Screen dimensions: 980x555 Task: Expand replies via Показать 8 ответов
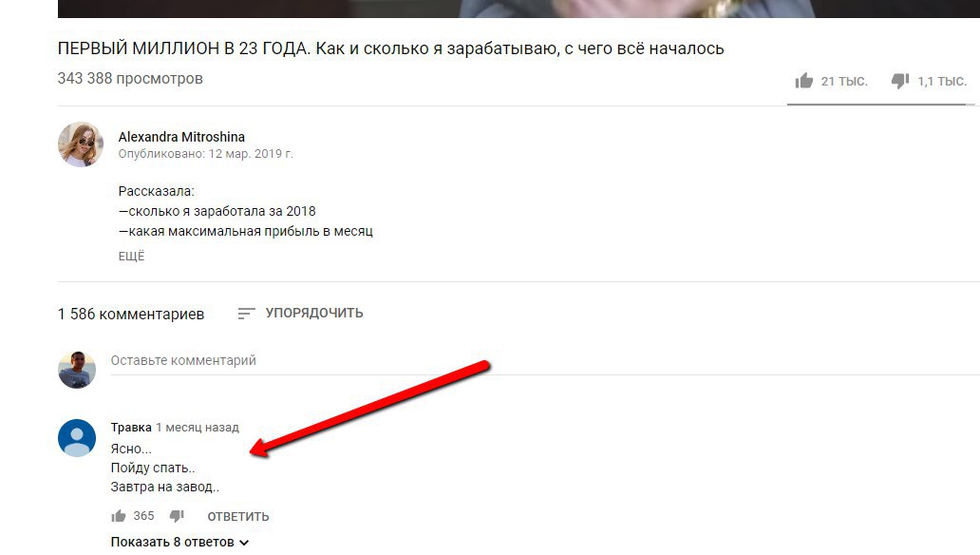coord(180,542)
